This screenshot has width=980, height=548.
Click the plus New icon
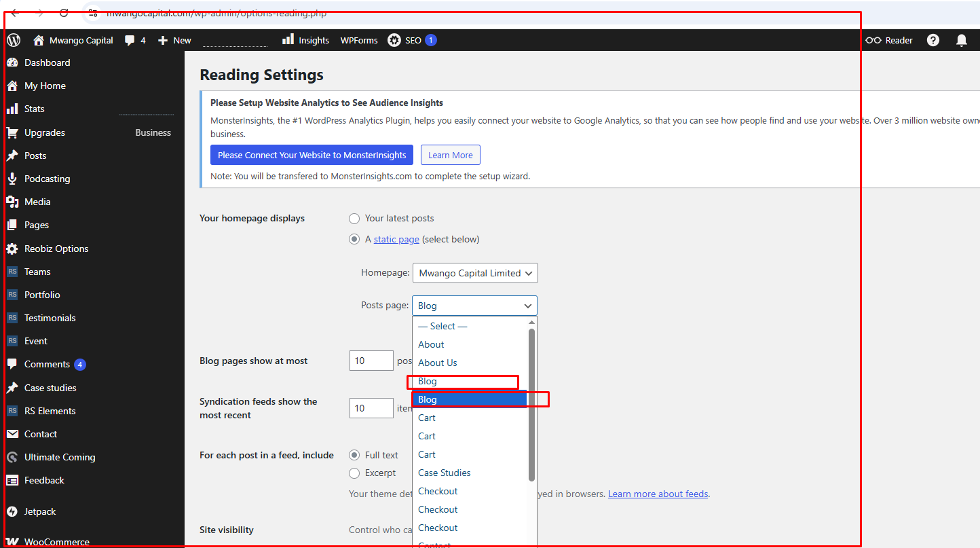(x=163, y=40)
